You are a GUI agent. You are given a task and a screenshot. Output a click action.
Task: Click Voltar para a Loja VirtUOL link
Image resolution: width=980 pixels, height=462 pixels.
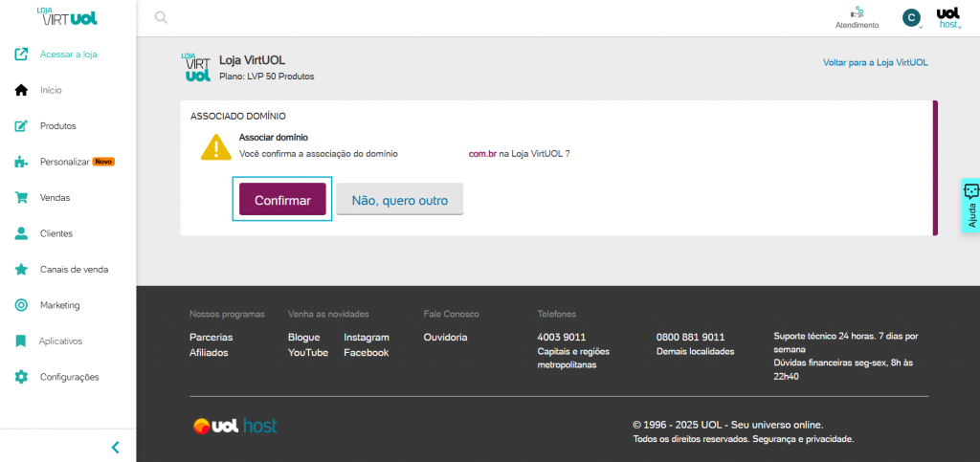875,62
